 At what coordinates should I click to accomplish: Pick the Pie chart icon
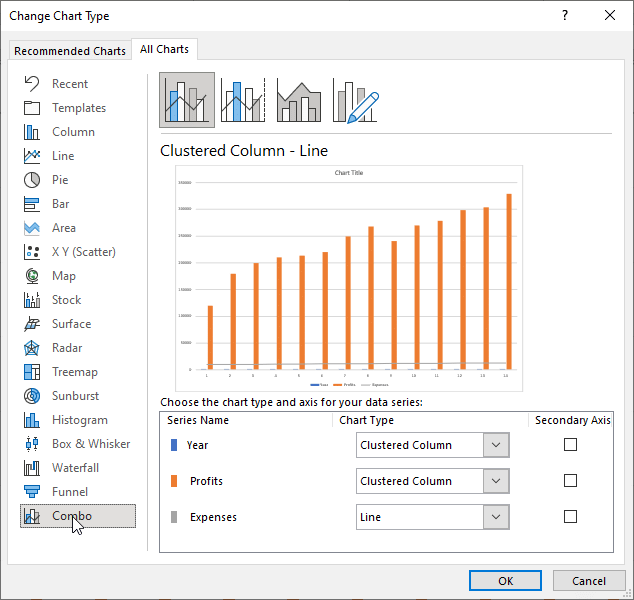(x=32, y=180)
